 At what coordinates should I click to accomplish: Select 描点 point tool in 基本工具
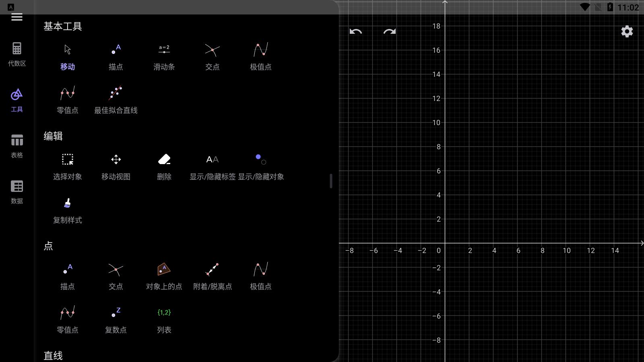(x=116, y=56)
